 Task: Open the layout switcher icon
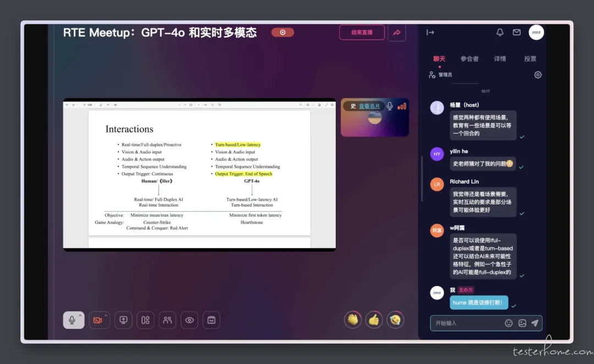[x=145, y=320]
